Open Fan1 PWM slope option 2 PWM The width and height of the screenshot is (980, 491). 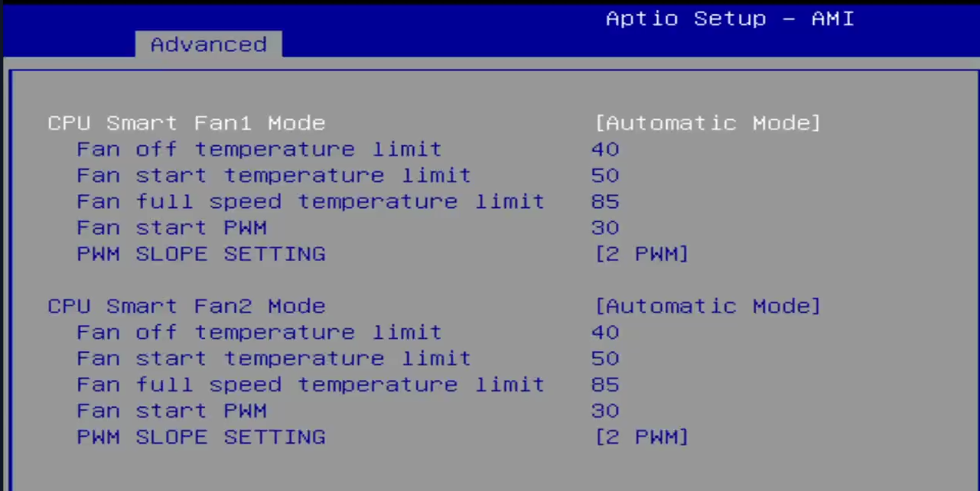[642, 254]
